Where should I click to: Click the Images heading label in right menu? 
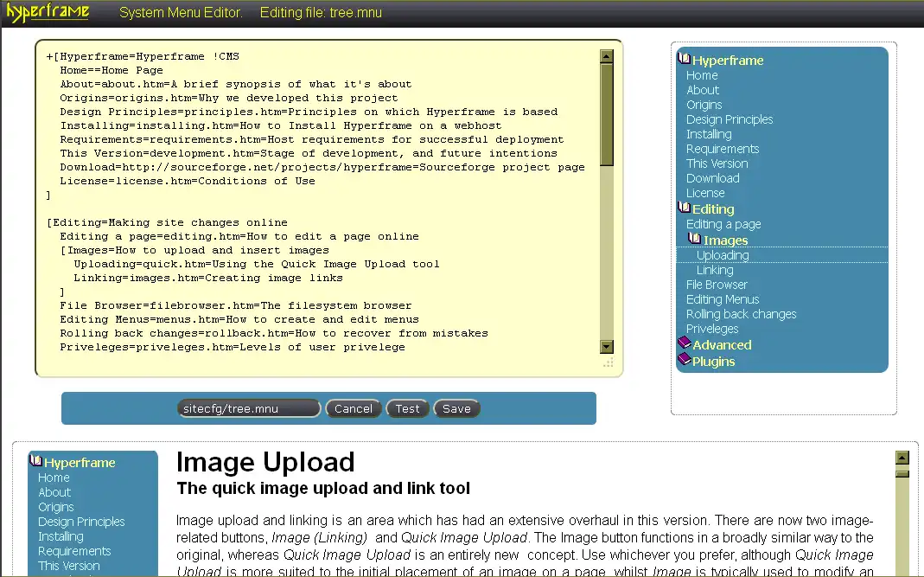[x=725, y=240]
